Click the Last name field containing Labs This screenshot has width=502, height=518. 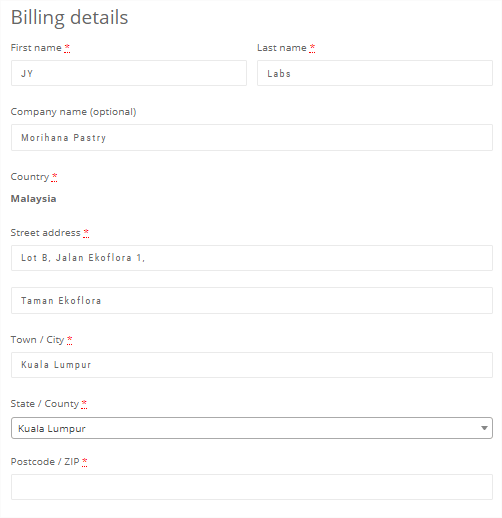click(375, 73)
